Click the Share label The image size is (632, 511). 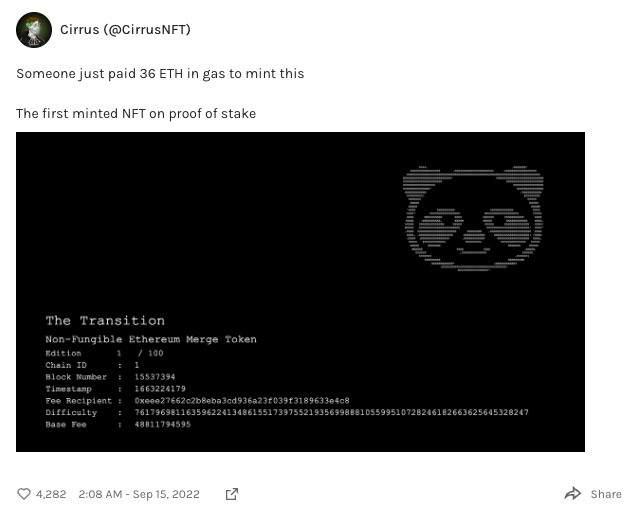point(606,494)
